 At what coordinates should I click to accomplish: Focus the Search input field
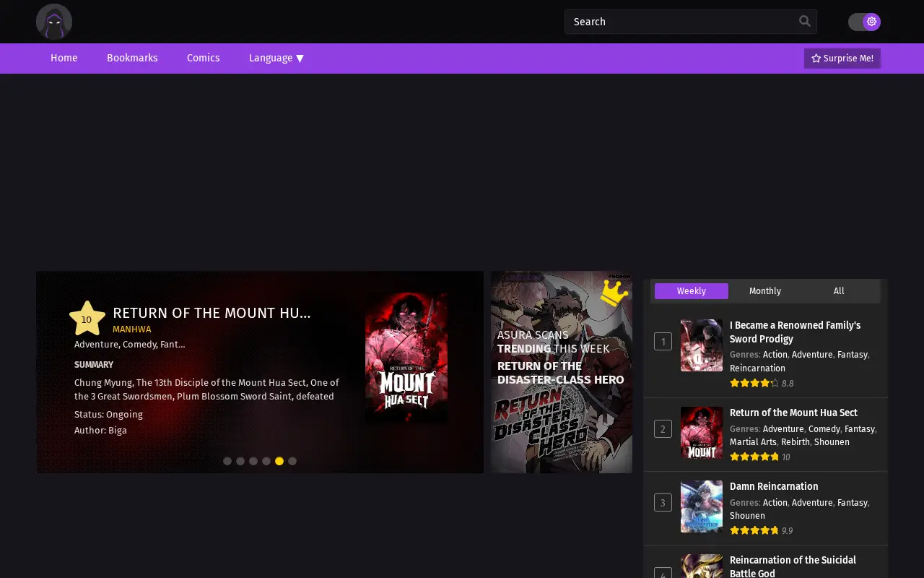click(x=691, y=22)
